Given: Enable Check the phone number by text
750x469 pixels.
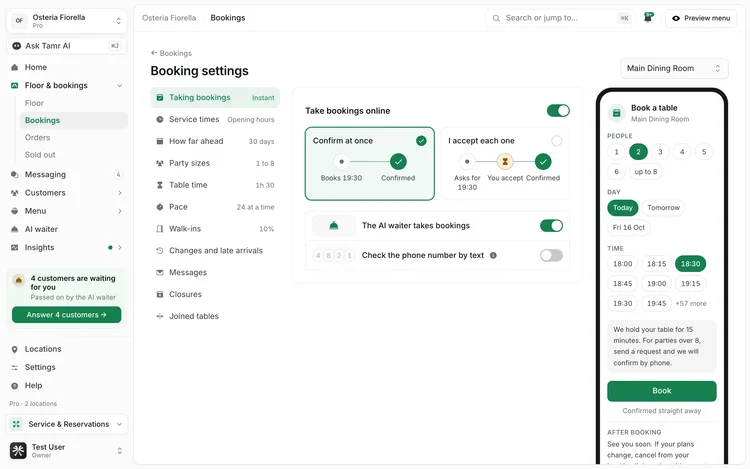Looking at the screenshot, I should click(551, 255).
